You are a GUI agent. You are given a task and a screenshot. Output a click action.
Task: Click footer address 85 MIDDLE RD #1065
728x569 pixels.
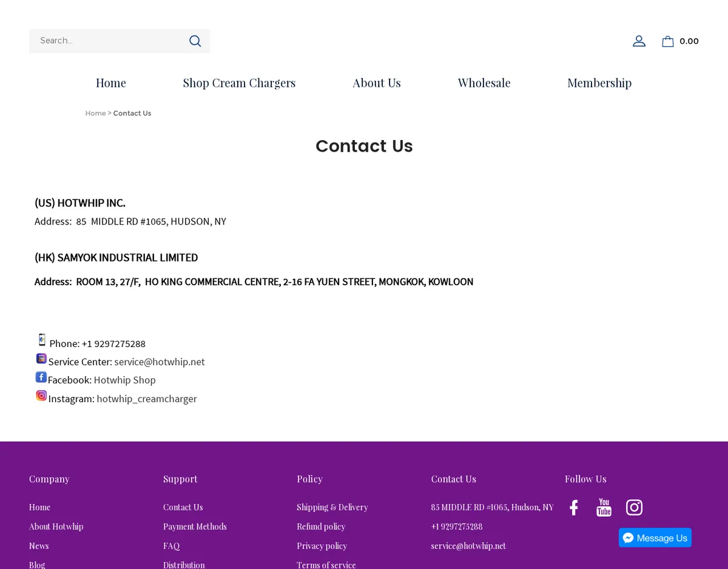pos(492,507)
